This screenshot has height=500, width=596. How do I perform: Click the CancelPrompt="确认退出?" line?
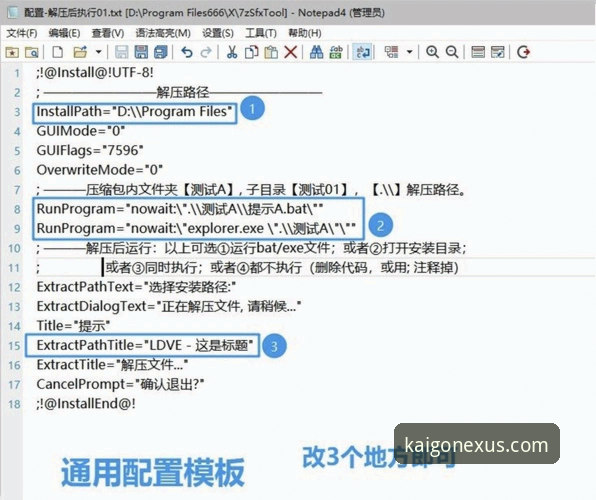click(x=120, y=384)
